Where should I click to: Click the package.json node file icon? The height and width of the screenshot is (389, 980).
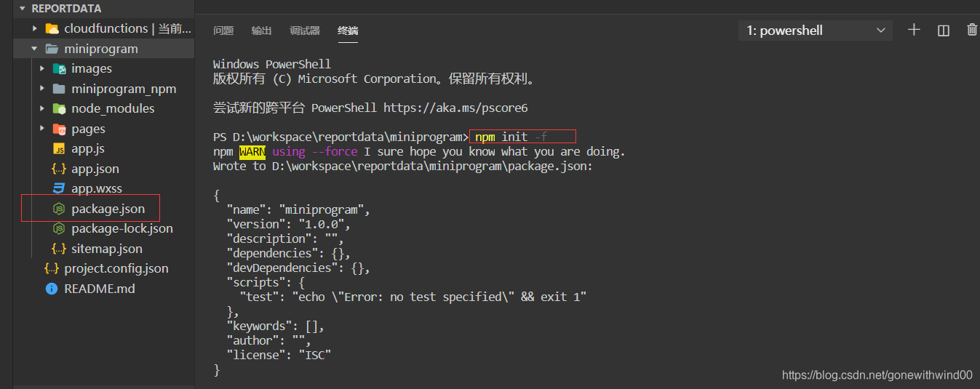(59, 209)
